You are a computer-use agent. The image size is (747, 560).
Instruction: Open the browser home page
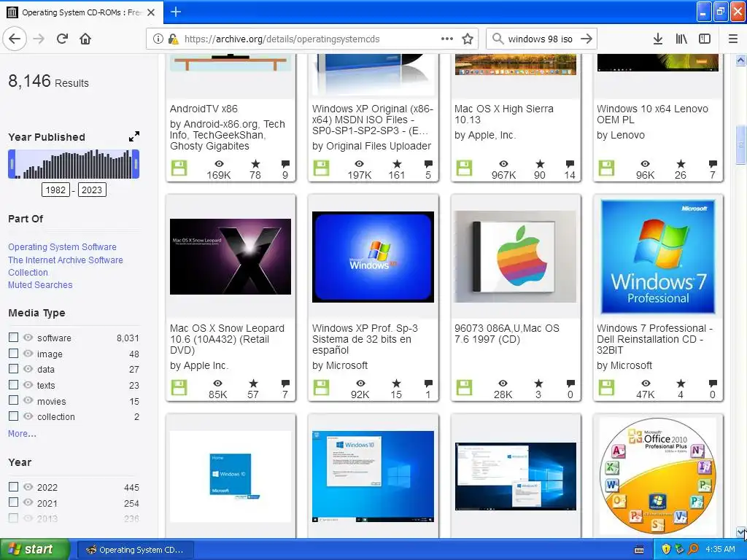85,39
